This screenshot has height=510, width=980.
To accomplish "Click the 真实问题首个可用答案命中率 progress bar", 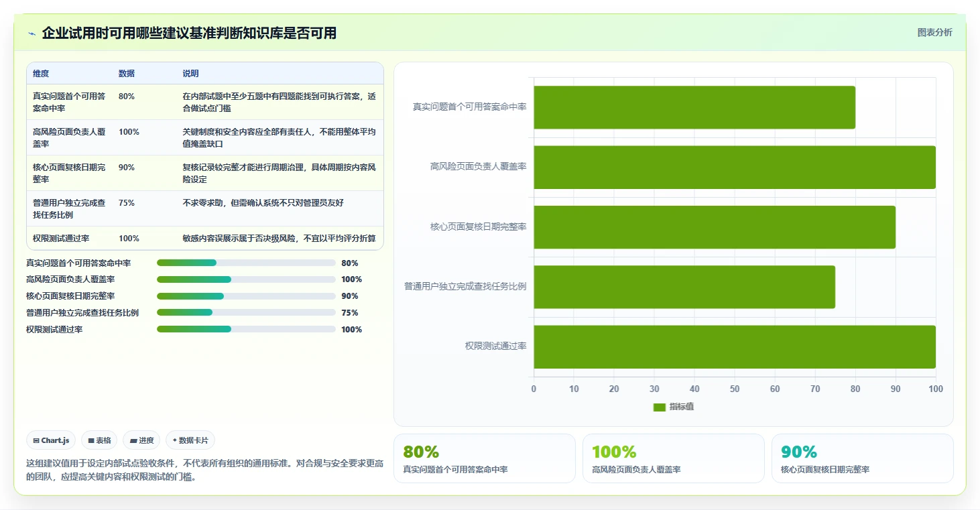I will click(246, 263).
